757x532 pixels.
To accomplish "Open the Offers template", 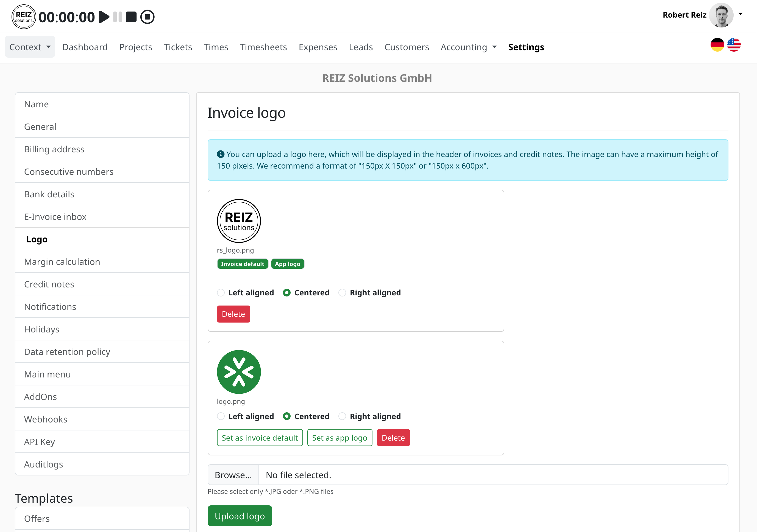I will click(x=102, y=519).
